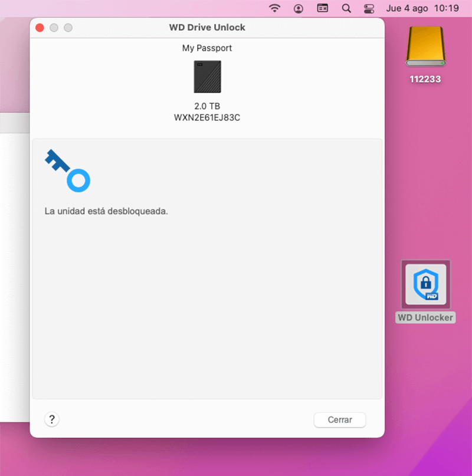Image resolution: width=472 pixels, height=476 pixels.
Task: Click the Cerrar button
Action: [x=340, y=419]
